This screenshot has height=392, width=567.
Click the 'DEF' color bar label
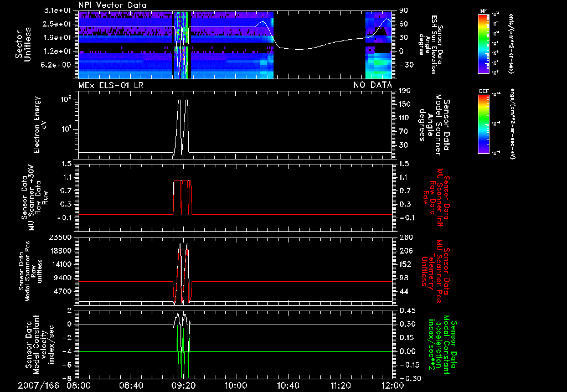[x=483, y=91]
